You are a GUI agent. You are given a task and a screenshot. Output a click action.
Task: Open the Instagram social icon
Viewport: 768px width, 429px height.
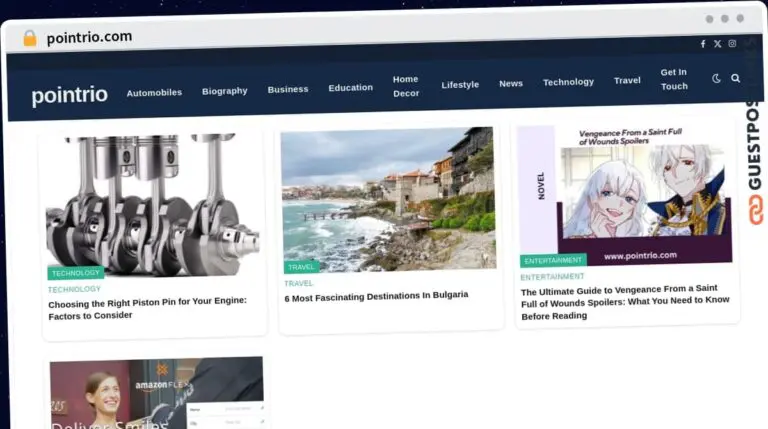(732, 44)
